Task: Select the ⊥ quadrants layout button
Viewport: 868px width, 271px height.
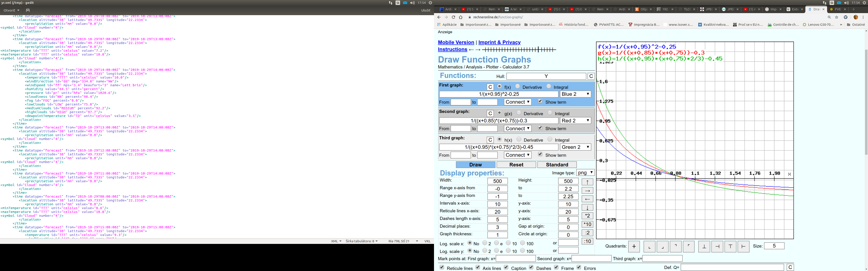Action: pyautogui.click(x=704, y=246)
